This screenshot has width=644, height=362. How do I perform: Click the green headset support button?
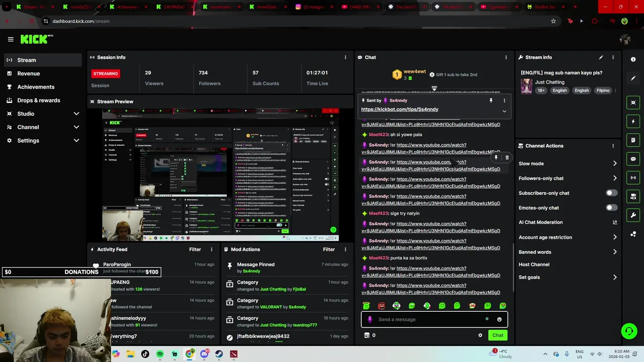[x=629, y=331]
